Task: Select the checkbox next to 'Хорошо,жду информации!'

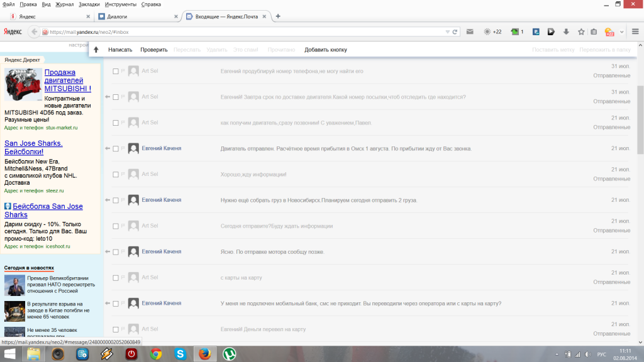Action: click(x=116, y=175)
